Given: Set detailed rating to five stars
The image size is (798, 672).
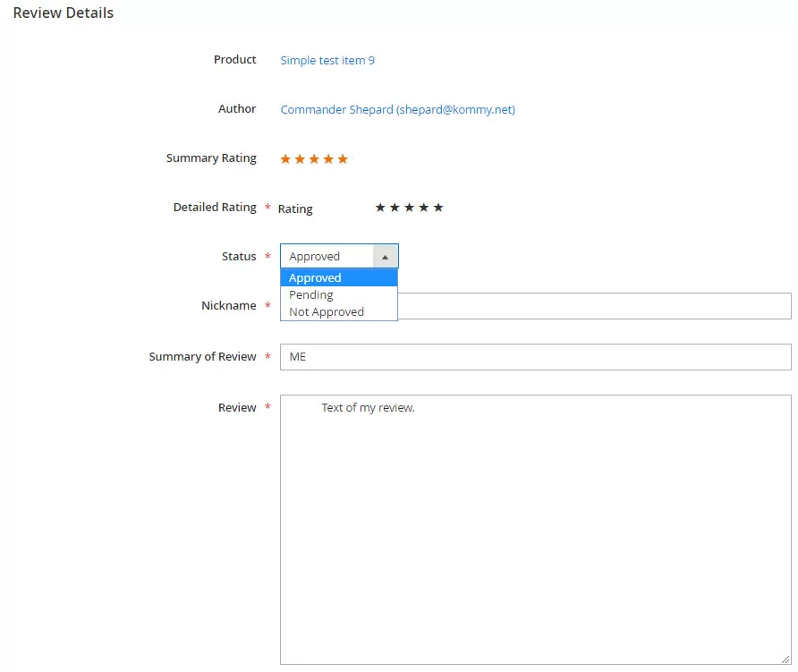Looking at the screenshot, I should pos(438,208).
